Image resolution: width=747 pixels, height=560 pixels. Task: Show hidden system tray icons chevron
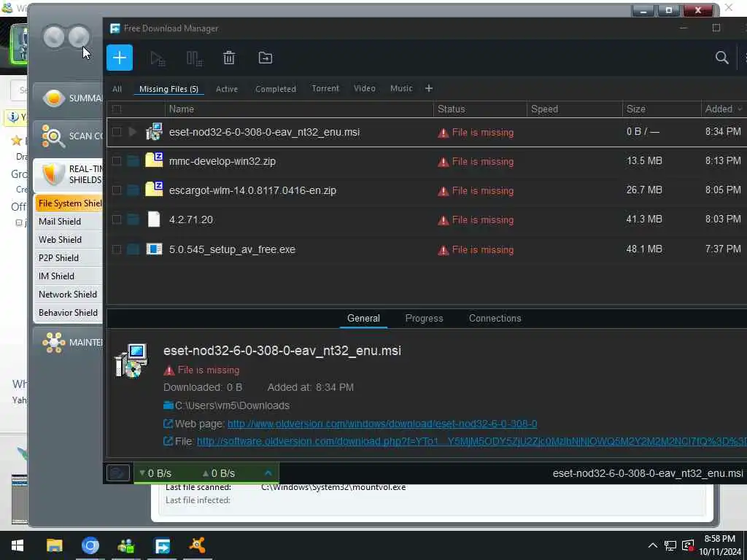click(653, 545)
